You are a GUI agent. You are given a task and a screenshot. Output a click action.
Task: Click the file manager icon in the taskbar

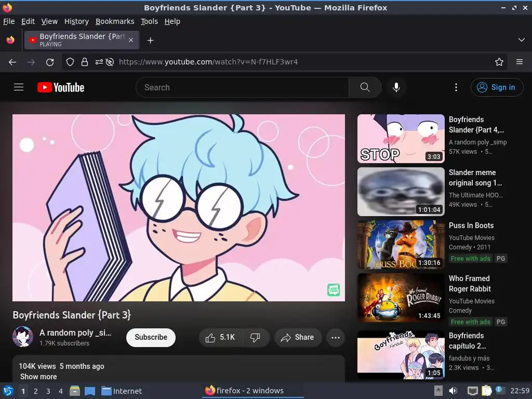click(x=75, y=391)
